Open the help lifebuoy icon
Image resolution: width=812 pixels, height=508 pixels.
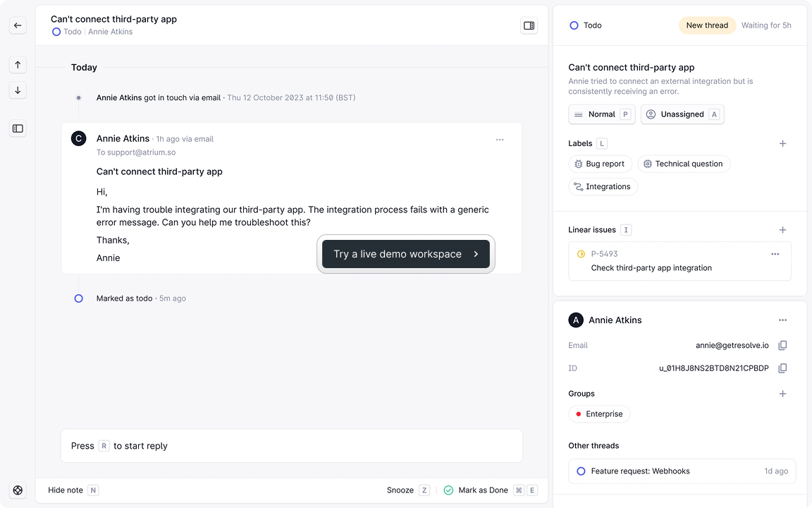pos(18,490)
